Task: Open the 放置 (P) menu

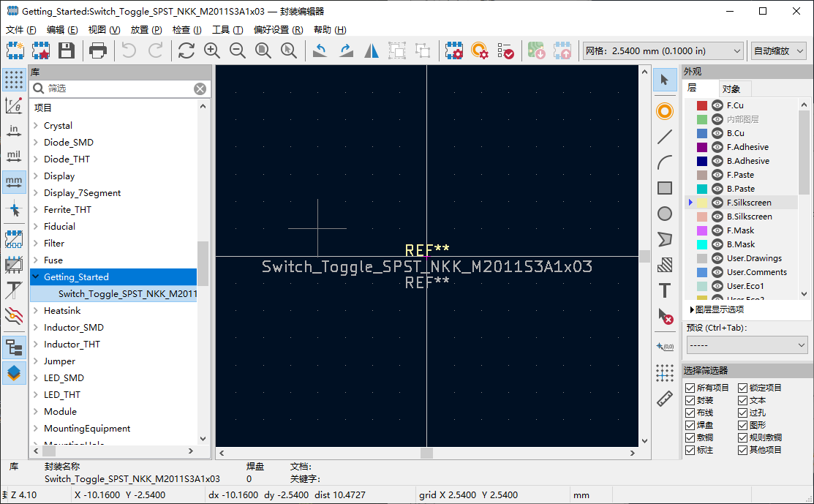Action: coord(146,29)
